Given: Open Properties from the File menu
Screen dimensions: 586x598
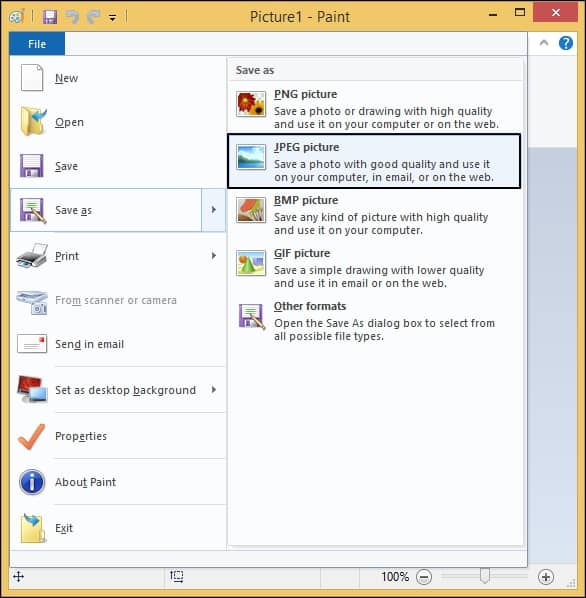Looking at the screenshot, I should point(118,436).
